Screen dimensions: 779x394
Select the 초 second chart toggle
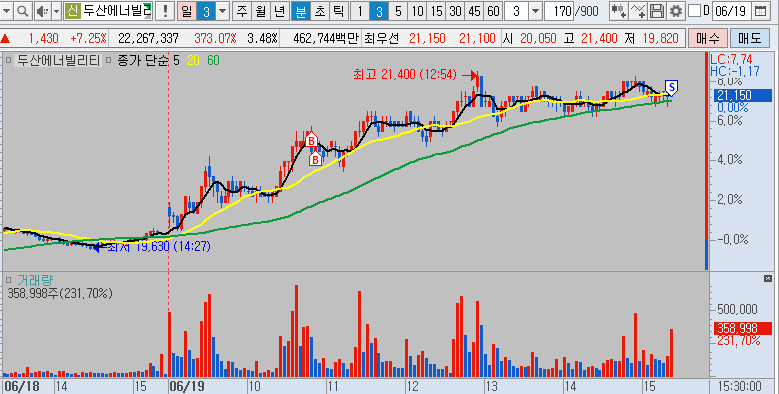point(319,11)
